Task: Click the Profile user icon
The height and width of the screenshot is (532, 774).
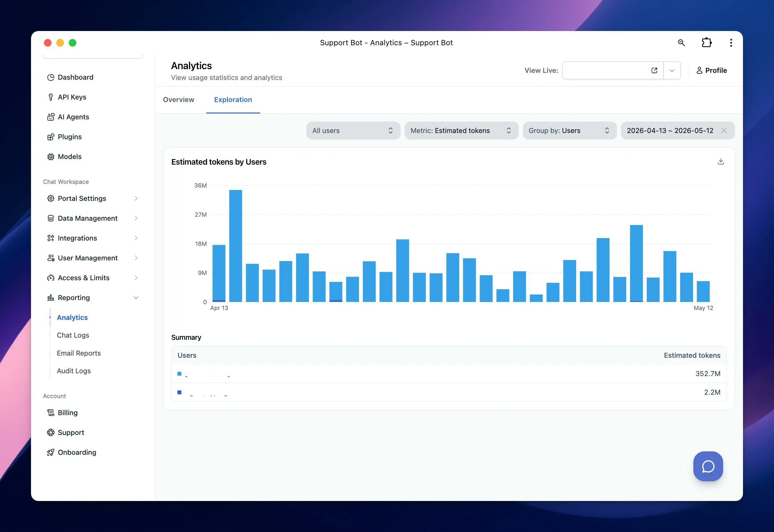Action: [699, 70]
